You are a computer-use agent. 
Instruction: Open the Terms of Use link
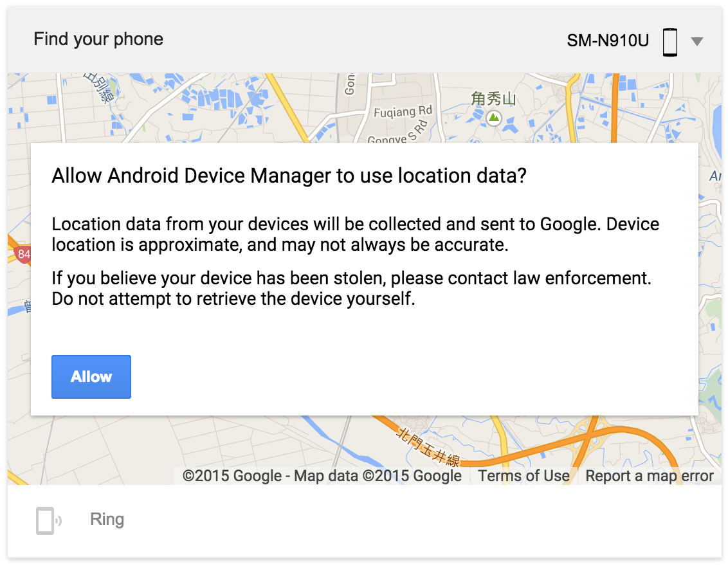pyautogui.click(x=523, y=476)
